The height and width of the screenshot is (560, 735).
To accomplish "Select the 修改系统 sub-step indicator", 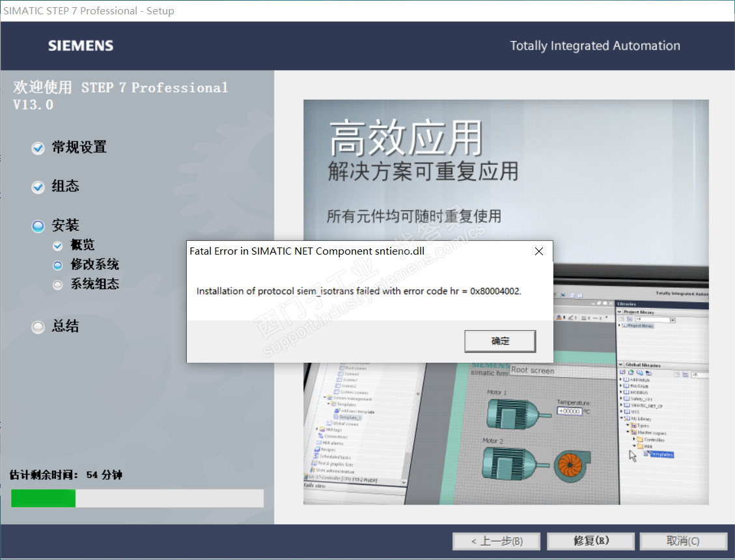I will coord(58,265).
